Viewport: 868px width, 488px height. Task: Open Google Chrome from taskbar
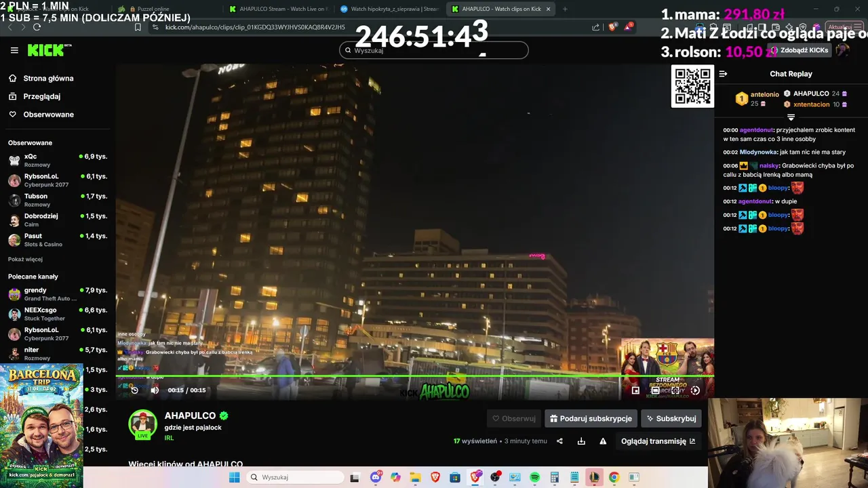point(614,477)
